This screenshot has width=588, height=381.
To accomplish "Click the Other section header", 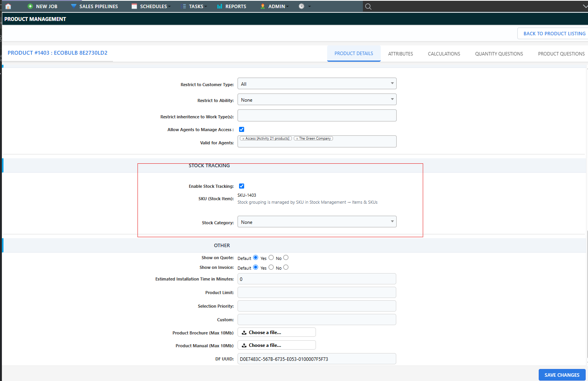I will coord(222,246).
